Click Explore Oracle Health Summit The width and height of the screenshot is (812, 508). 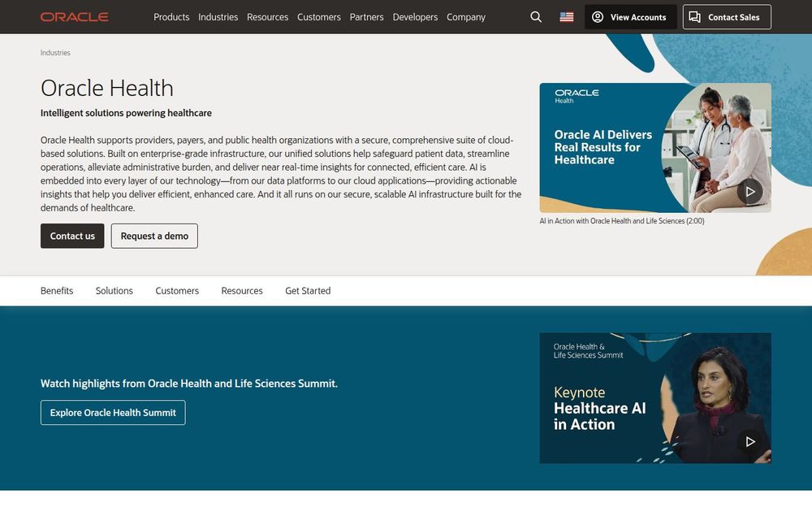click(x=113, y=412)
